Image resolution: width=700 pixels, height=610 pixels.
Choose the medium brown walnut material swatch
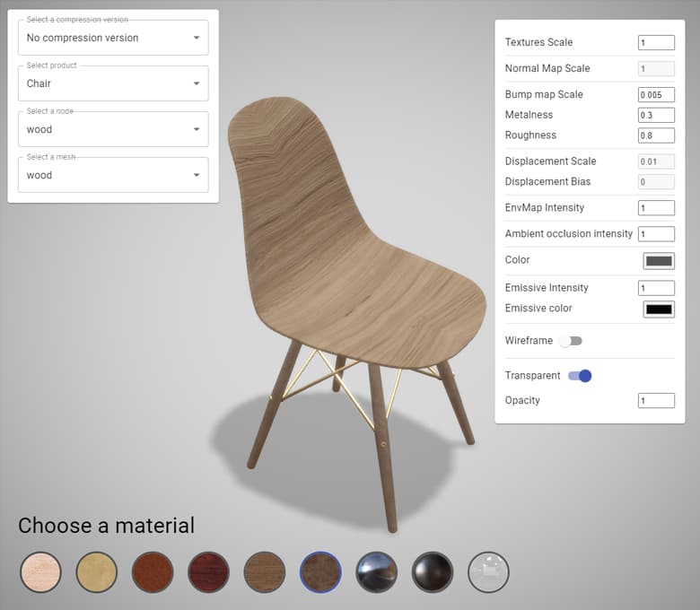point(265,572)
